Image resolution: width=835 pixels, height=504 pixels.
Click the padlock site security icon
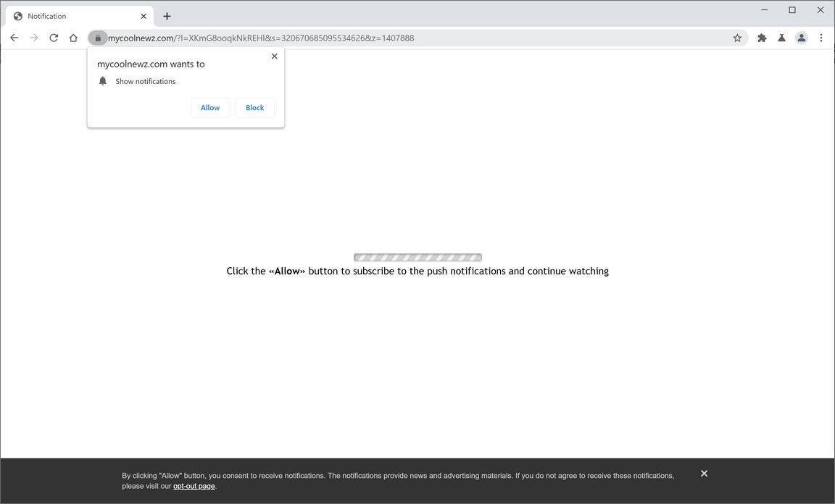pos(98,38)
